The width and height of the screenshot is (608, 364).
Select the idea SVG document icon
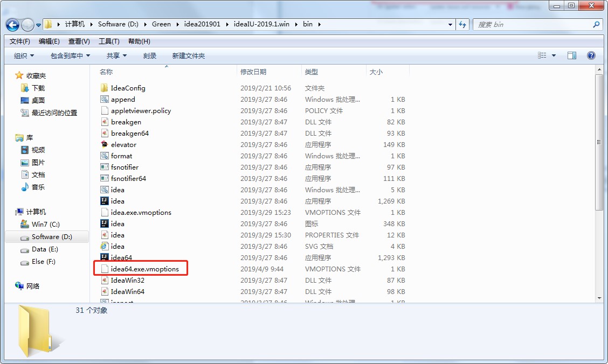(105, 246)
